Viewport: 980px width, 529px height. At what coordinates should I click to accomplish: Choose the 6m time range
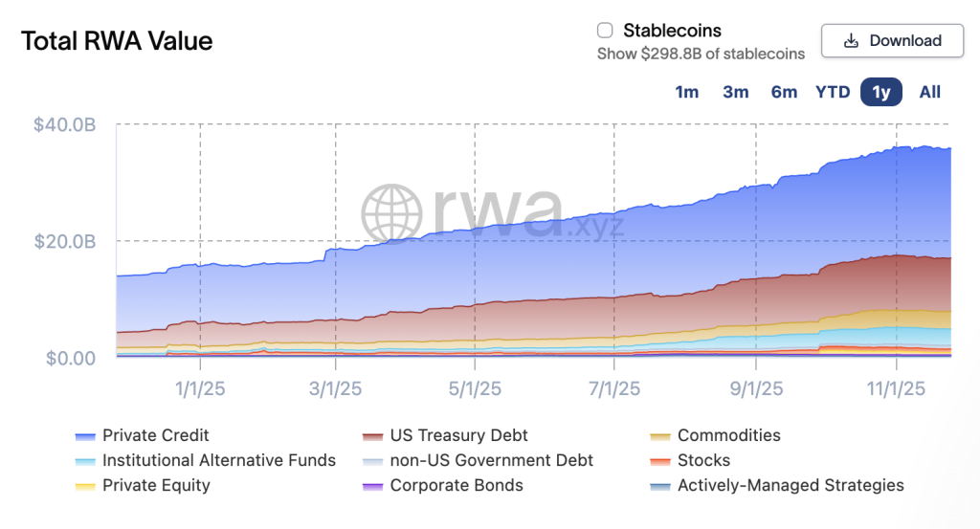tap(784, 92)
